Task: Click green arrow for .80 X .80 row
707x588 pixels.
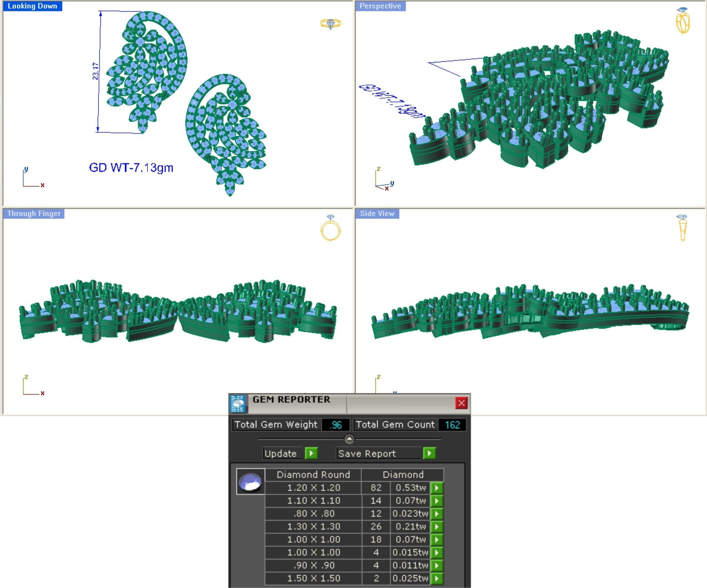Action: tap(437, 514)
